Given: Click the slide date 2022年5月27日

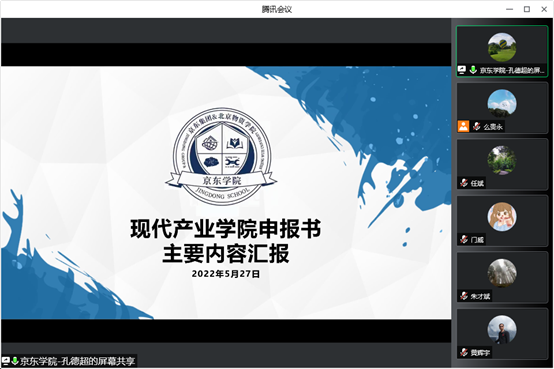Looking at the screenshot, I should click(x=226, y=274).
